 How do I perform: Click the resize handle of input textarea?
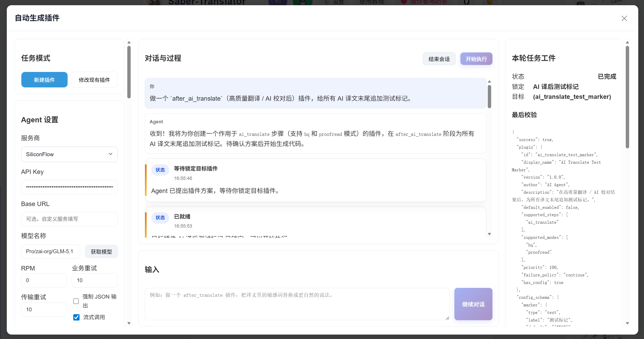447,318
